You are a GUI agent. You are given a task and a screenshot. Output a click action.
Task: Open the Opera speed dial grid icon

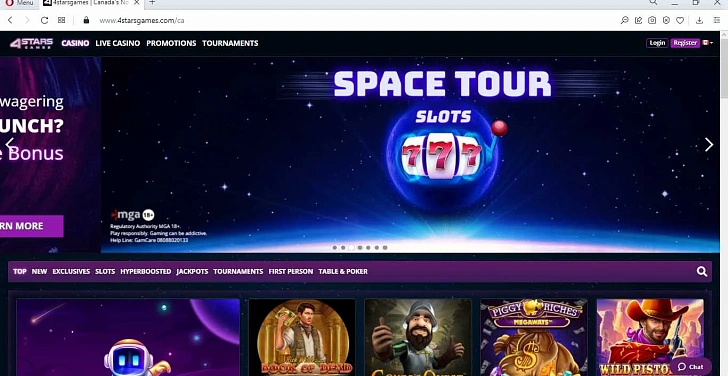pyautogui.click(x=61, y=20)
